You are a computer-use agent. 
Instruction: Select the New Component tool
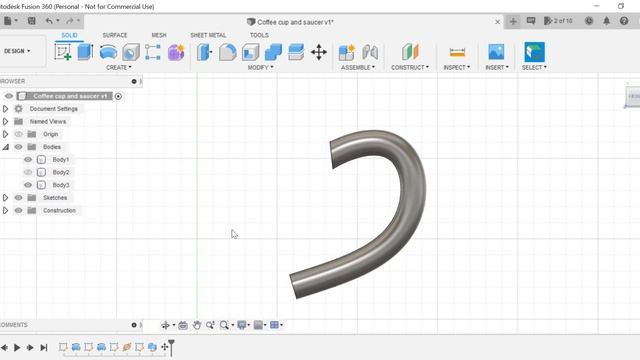[x=347, y=52]
